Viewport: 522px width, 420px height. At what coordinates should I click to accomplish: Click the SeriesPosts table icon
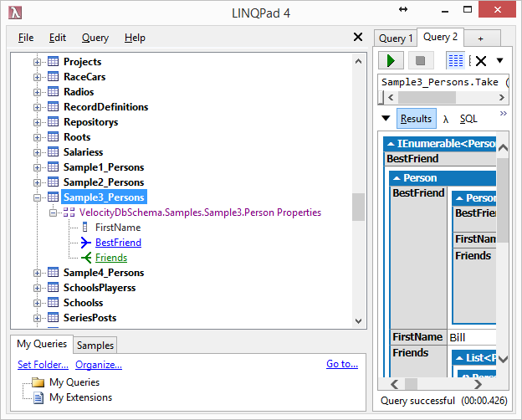click(53, 317)
